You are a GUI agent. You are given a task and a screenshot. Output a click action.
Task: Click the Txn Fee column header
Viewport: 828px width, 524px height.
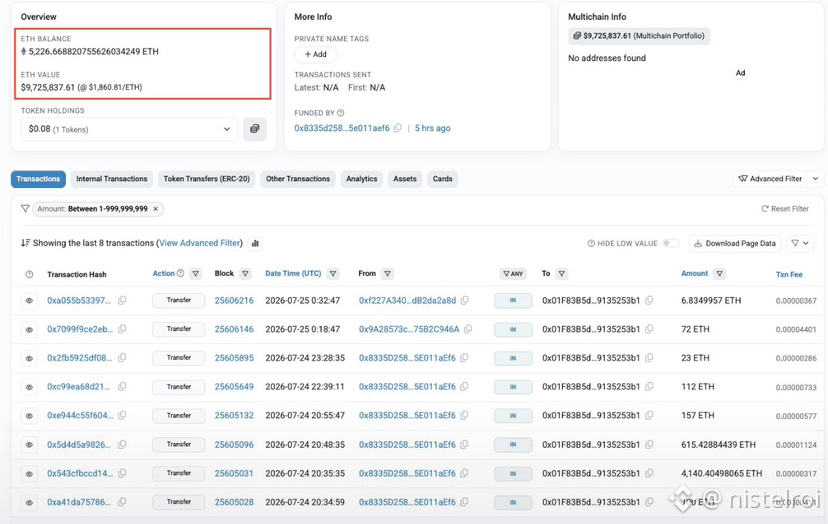(x=789, y=274)
